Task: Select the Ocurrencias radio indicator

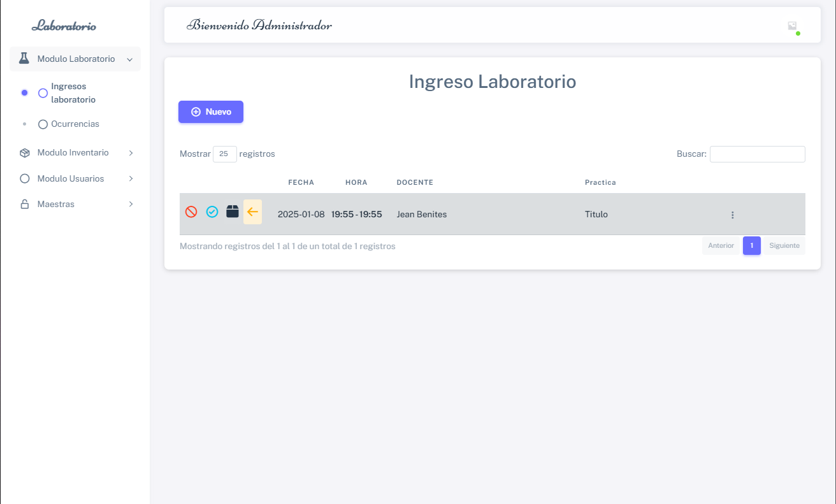Action: point(42,124)
